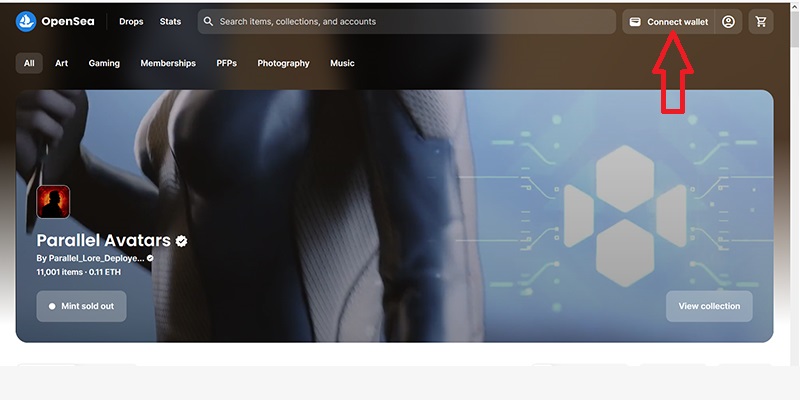
Task: Click the OpenSea wordmark text
Action: tap(67, 21)
